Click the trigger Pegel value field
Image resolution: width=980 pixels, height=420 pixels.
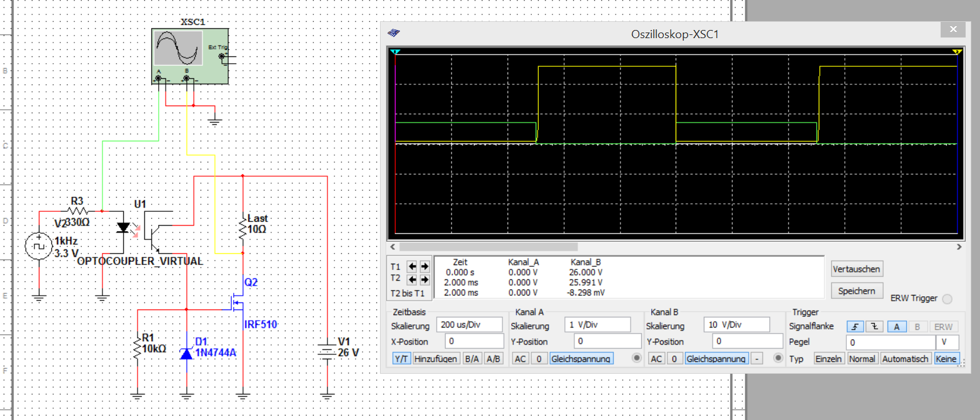891,342
